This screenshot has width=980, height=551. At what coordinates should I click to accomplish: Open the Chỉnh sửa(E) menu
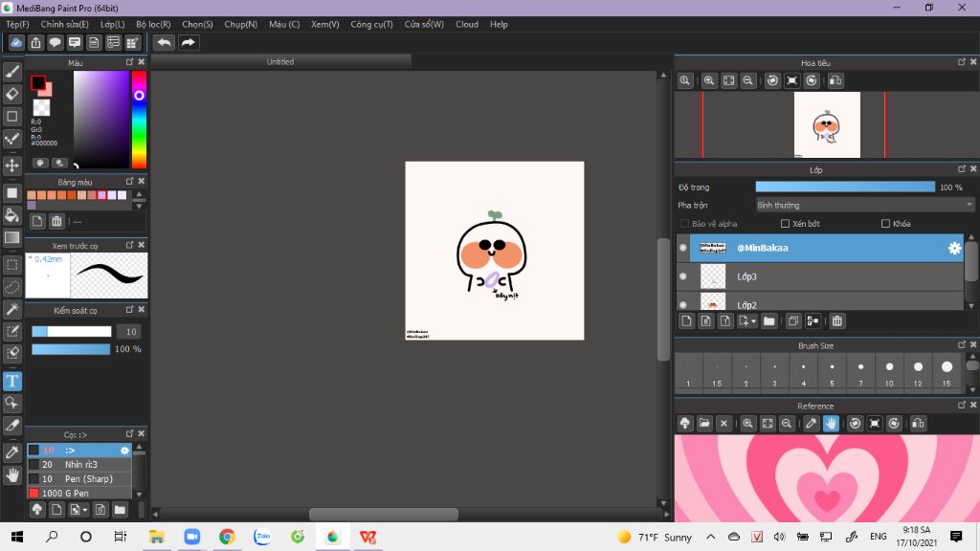tap(64, 24)
